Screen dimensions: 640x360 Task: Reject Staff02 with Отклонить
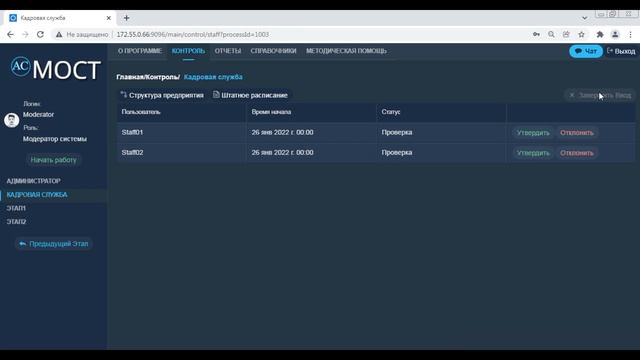pos(577,153)
